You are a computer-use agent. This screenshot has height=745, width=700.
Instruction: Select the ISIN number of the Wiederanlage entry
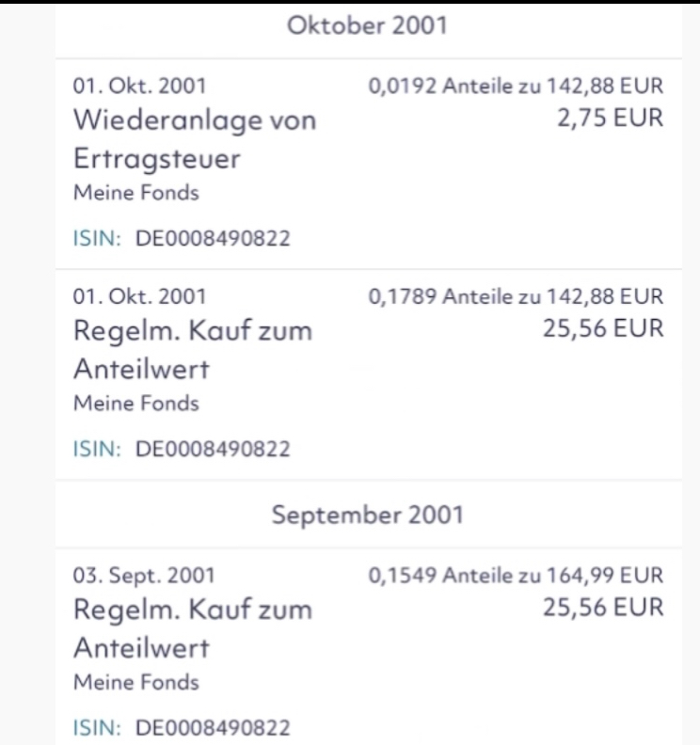(213, 239)
